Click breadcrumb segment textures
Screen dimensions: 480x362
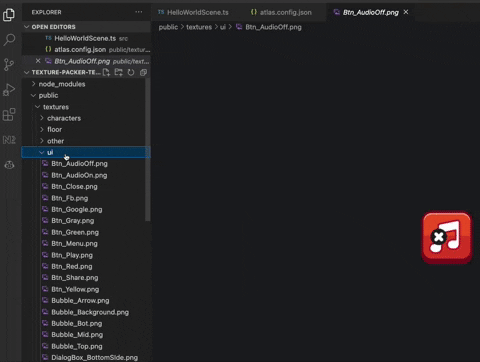(199, 27)
